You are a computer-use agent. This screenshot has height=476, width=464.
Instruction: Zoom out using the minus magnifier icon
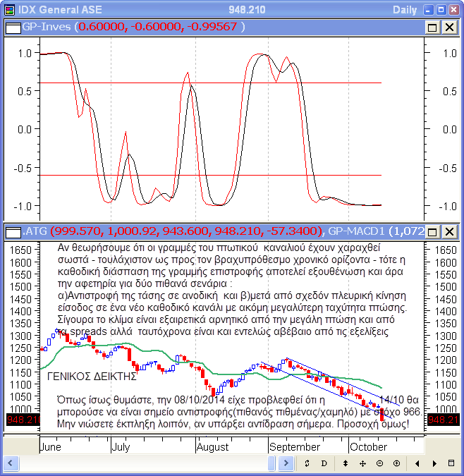[379, 463]
